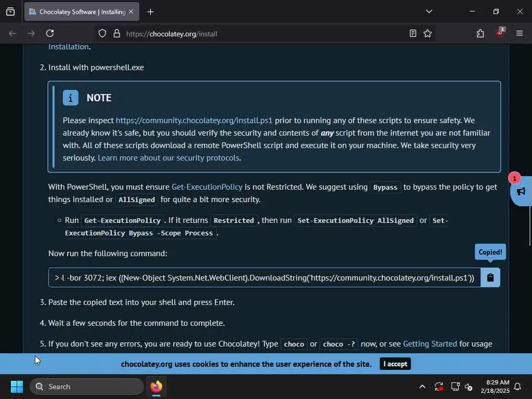Viewport: 532px width, 399px height.
Task: Open the Windows Start menu
Action: pyautogui.click(x=17, y=387)
